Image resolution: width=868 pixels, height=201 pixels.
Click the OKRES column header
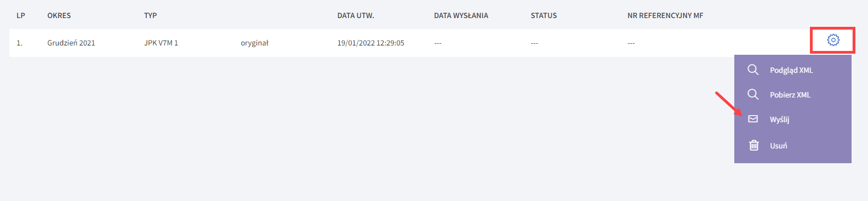[x=59, y=15]
